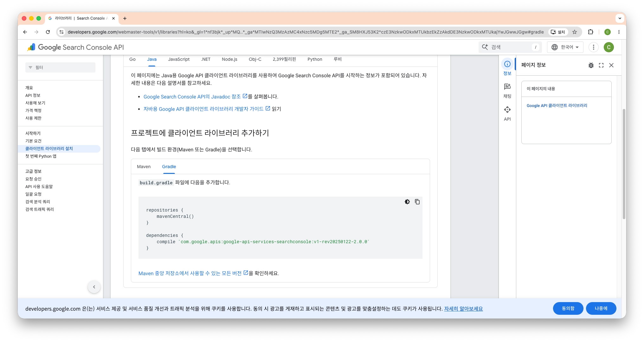Expand the tab search dropdown
Image resolution: width=644 pixels, height=342 pixels.
(620, 18)
